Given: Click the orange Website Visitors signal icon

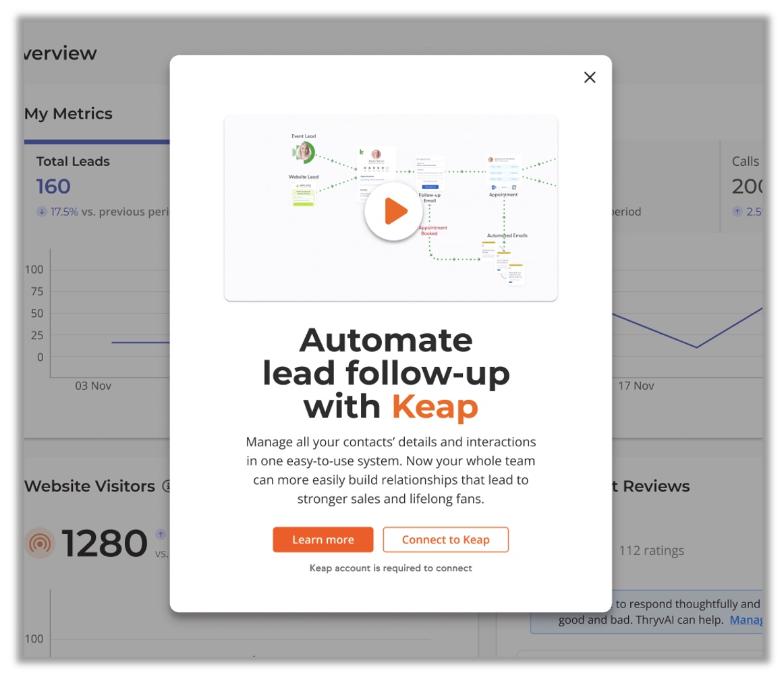Looking at the screenshot, I should click(39, 543).
